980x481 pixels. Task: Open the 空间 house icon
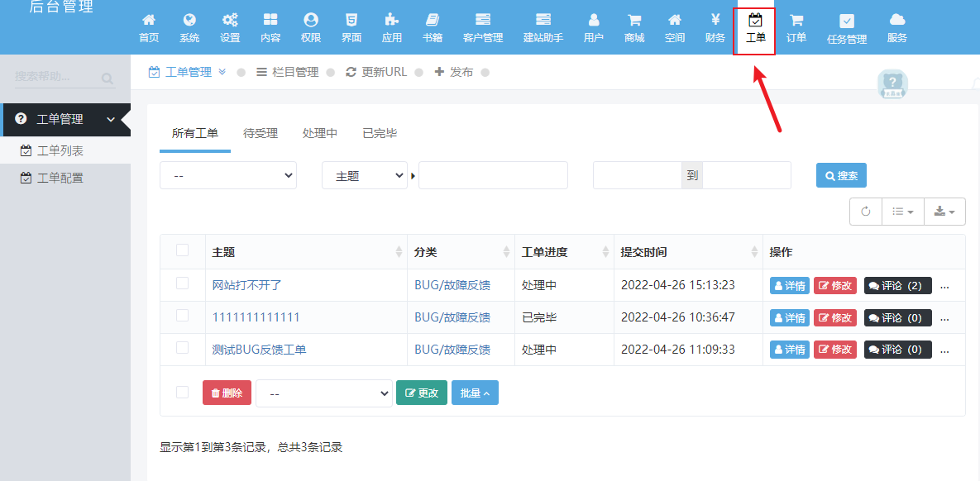pyautogui.click(x=674, y=20)
